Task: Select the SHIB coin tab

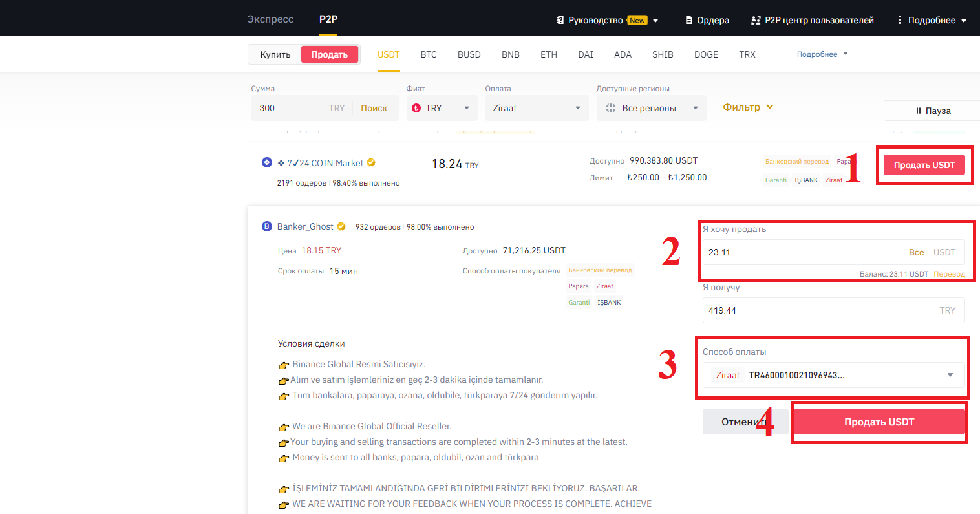Action: [663, 54]
